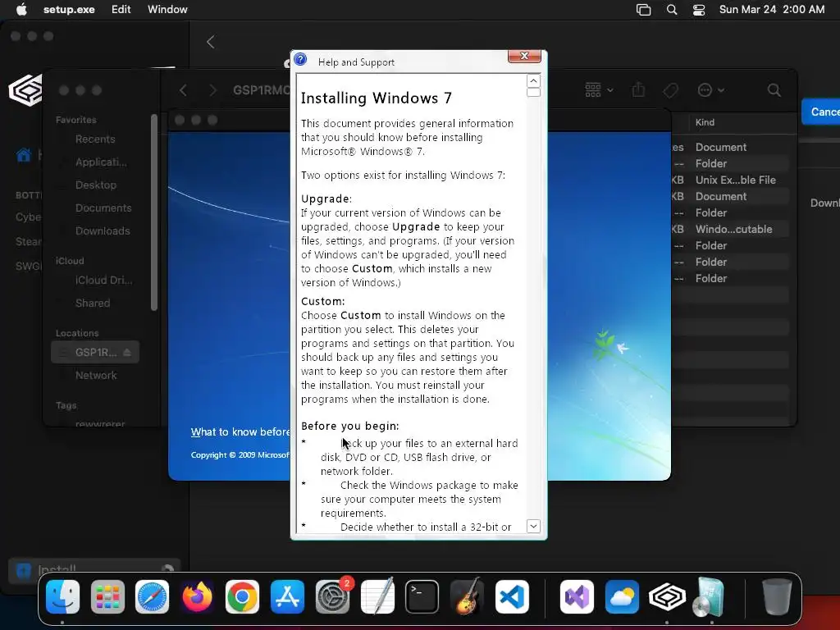Click the setup disc installer Dock icon

tap(709, 597)
